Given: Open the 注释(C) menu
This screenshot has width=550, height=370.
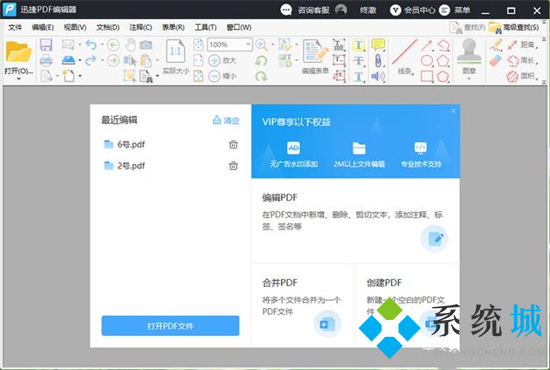Looking at the screenshot, I should (141, 27).
